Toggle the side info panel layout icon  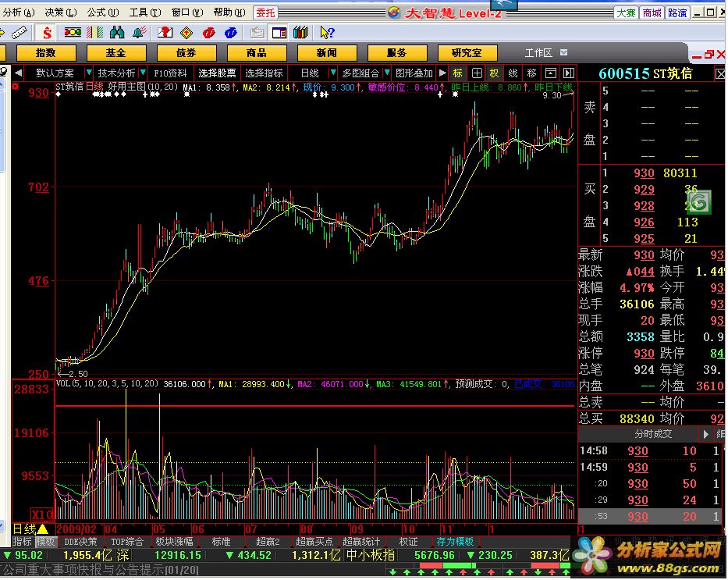coord(279,33)
